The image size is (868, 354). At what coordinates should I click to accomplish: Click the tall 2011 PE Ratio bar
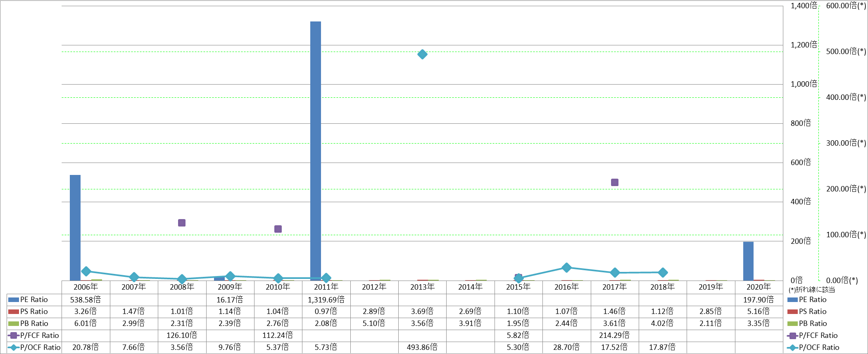point(316,151)
